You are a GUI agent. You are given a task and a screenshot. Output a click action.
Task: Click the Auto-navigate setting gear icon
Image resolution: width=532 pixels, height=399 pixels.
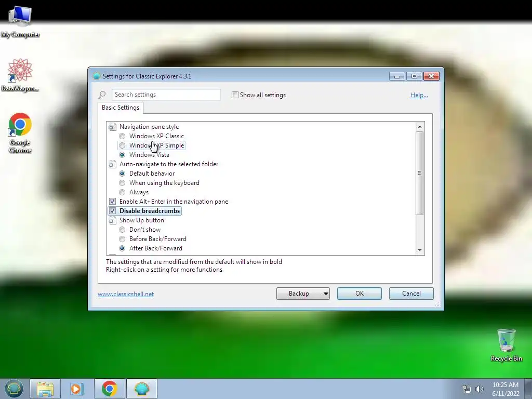coord(112,164)
